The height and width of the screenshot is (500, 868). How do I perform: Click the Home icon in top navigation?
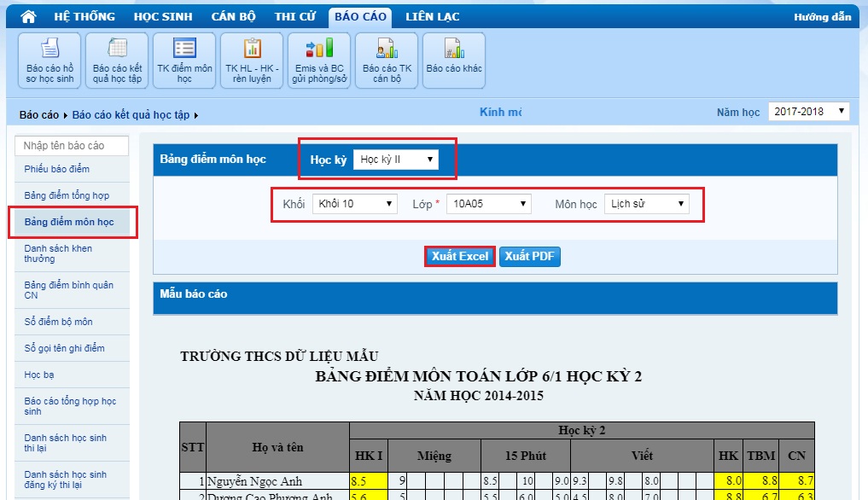[28, 17]
